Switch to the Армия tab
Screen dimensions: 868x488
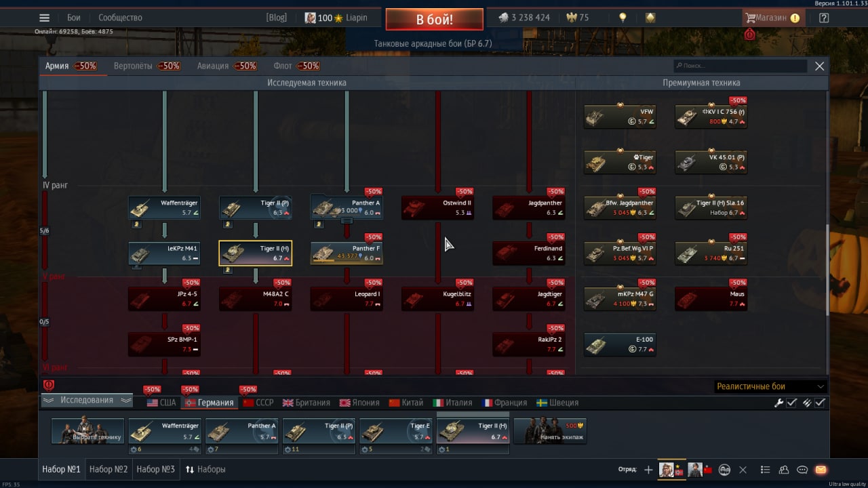[x=57, y=66]
